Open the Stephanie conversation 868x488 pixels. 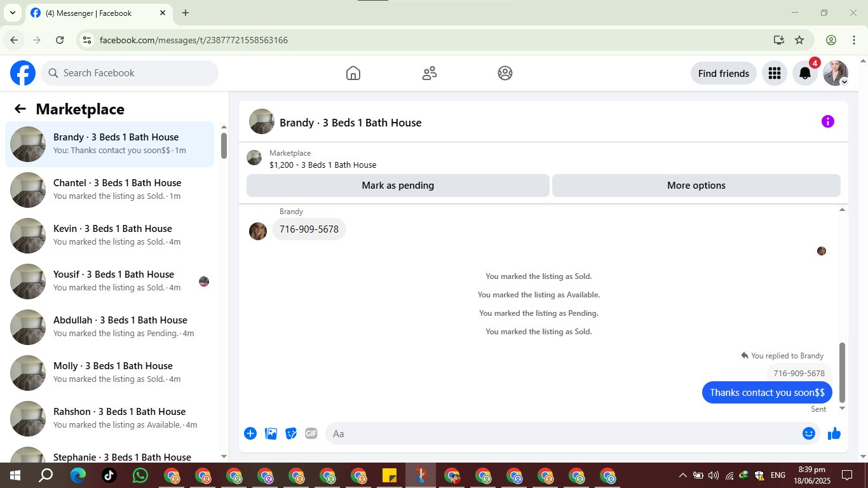(109, 452)
